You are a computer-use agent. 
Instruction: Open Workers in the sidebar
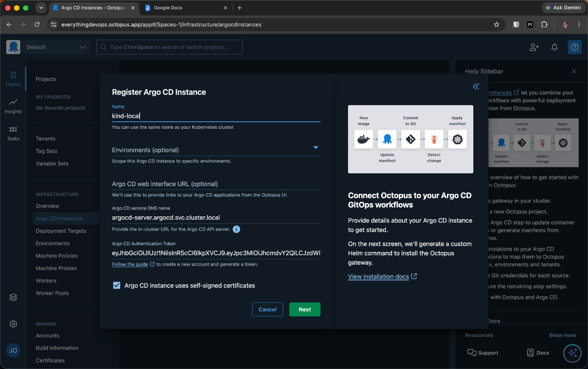46,281
